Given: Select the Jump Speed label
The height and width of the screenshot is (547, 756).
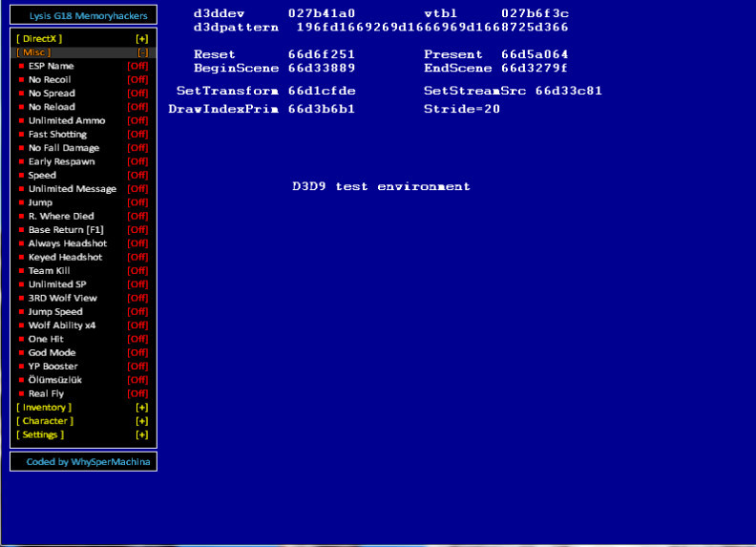Looking at the screenshot, I should (55, 311).
